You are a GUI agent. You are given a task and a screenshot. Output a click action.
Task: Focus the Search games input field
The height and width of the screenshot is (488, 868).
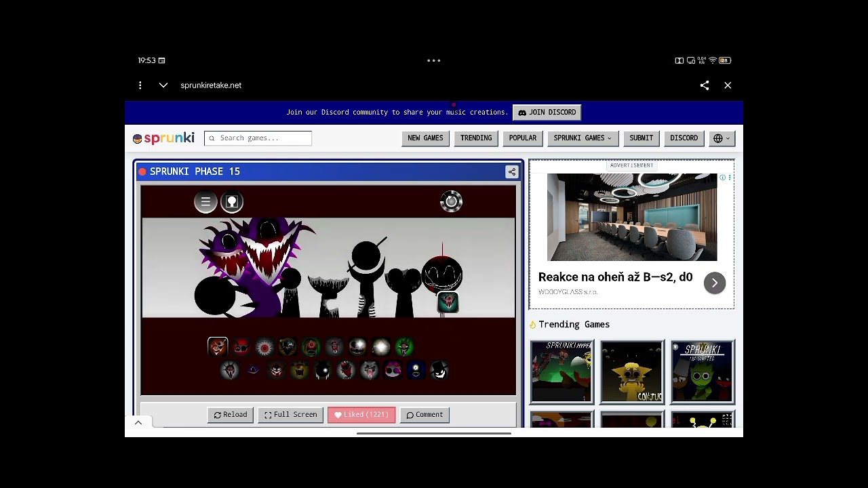258,138
